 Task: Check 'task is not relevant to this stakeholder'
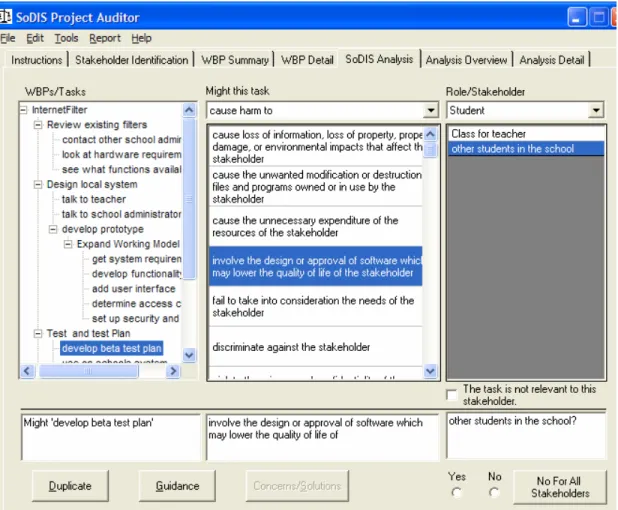[452, 395]
